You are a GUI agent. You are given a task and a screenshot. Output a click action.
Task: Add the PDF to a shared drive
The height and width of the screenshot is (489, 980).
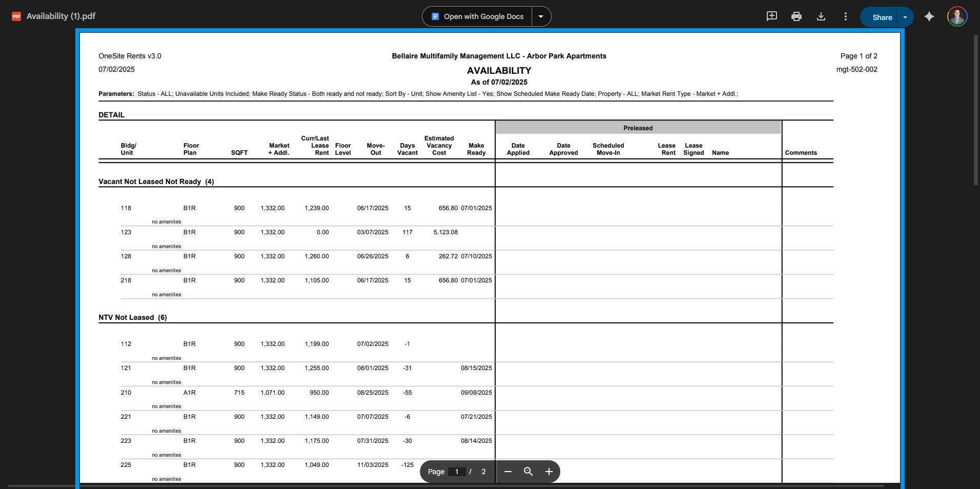click(x=771, y=16)
